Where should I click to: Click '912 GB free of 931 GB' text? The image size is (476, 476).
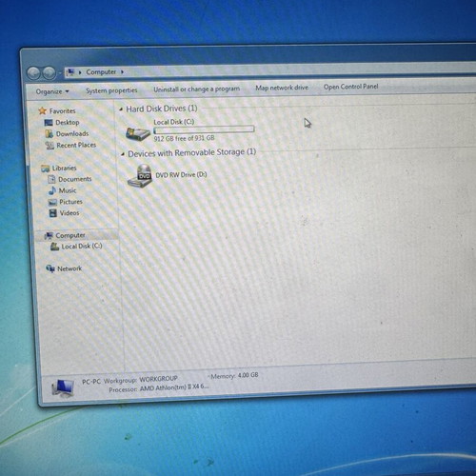click(x=184, y=139)
